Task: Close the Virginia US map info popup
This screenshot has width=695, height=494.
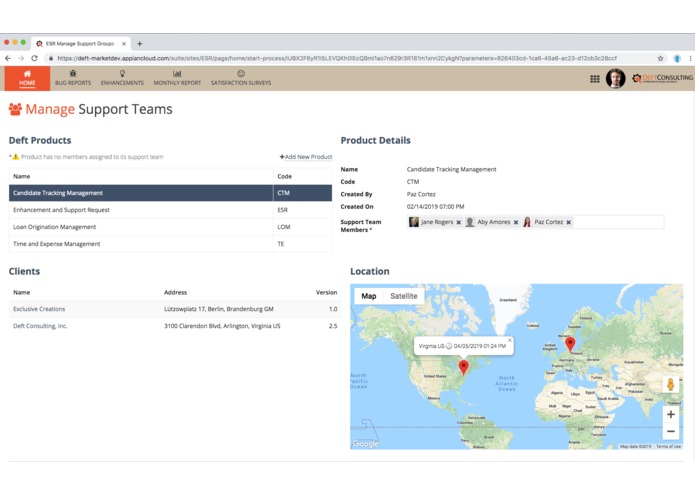Action: (510, 340)
